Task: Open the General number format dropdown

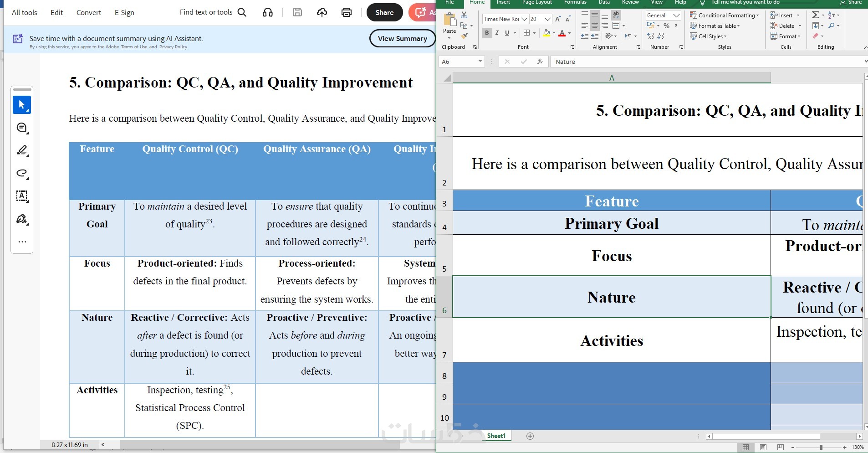Action: pos(677,15)
